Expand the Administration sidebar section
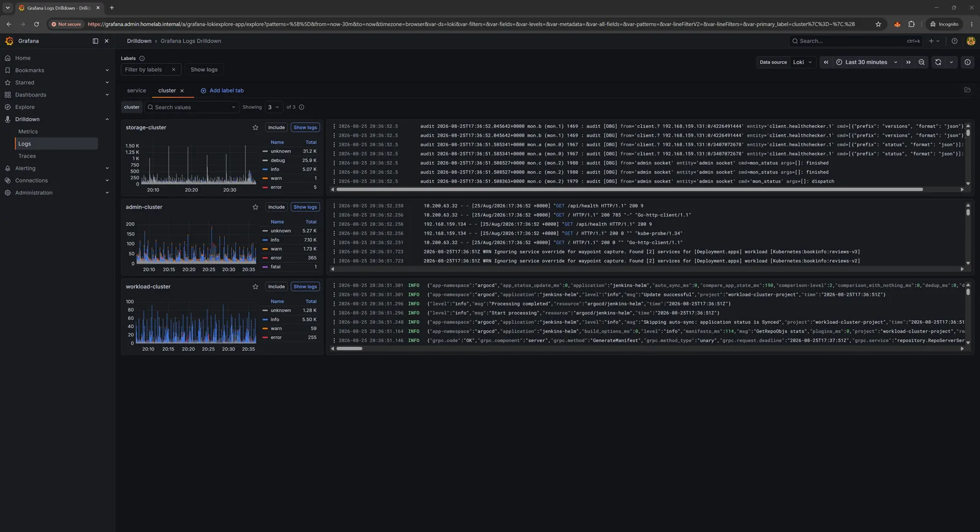This screenshot has height=532, width=980. [107, 193]
